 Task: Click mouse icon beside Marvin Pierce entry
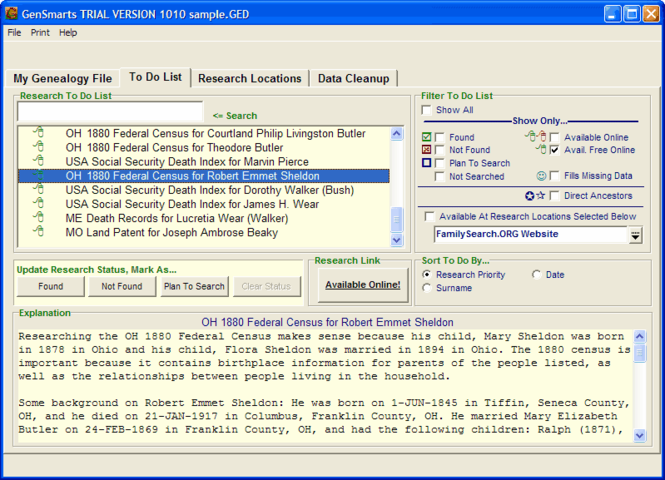[39, 161]
